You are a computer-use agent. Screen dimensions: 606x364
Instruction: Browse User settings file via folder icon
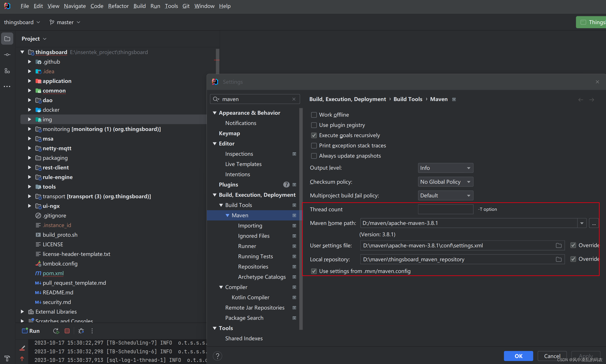[559, 245]
